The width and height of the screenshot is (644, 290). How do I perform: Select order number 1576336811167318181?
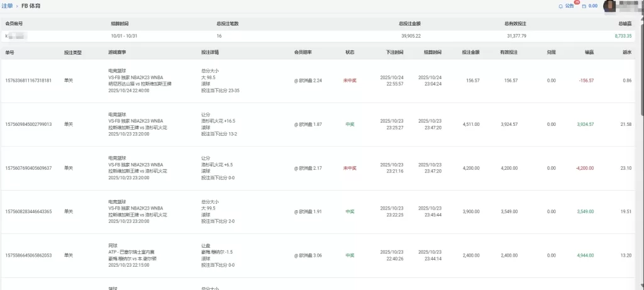pyautogui.click(x=28, y=81)
